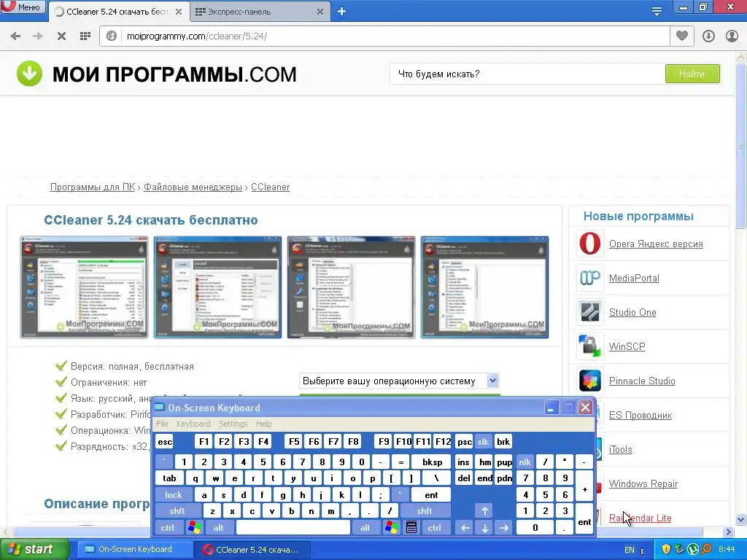Click the WinSCP padlock icon

click(589, 346)
